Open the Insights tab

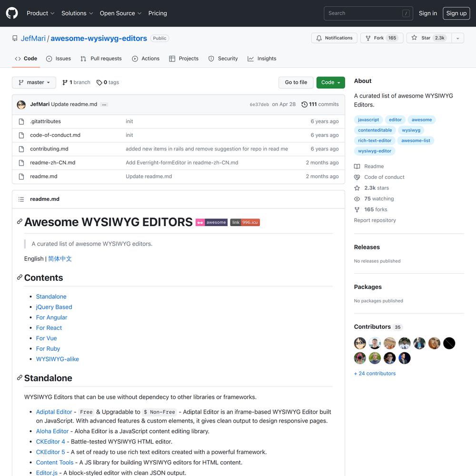262,59
